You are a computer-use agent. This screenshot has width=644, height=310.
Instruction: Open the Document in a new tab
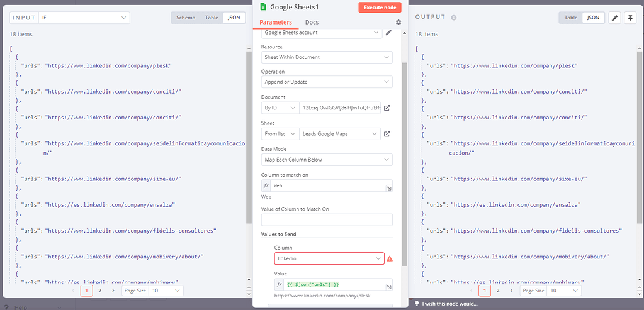pos(387,108)
